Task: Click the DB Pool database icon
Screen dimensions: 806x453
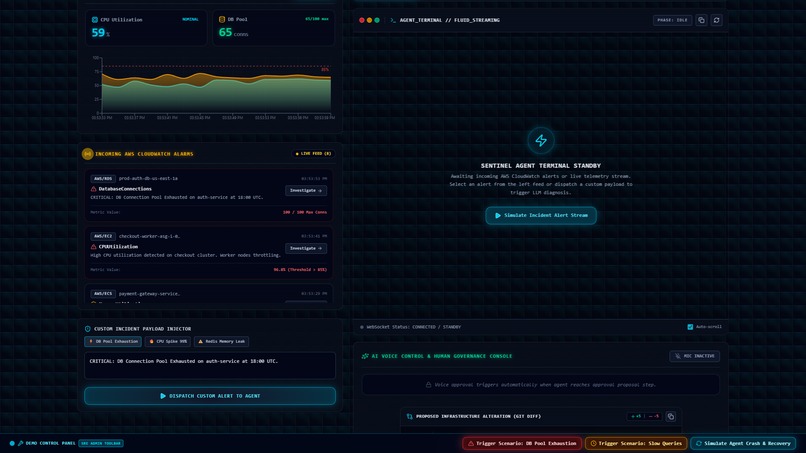Action: point(222,20)
